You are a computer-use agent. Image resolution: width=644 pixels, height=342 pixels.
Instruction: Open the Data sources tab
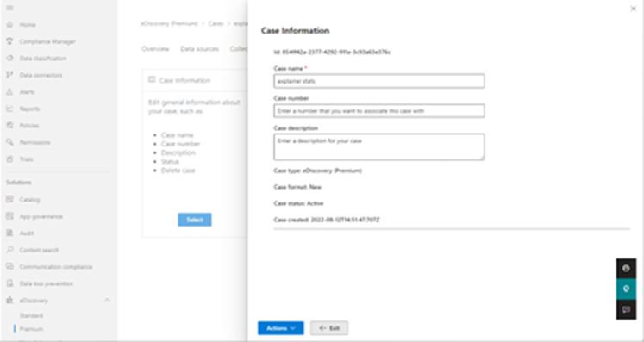click(200, 49)
